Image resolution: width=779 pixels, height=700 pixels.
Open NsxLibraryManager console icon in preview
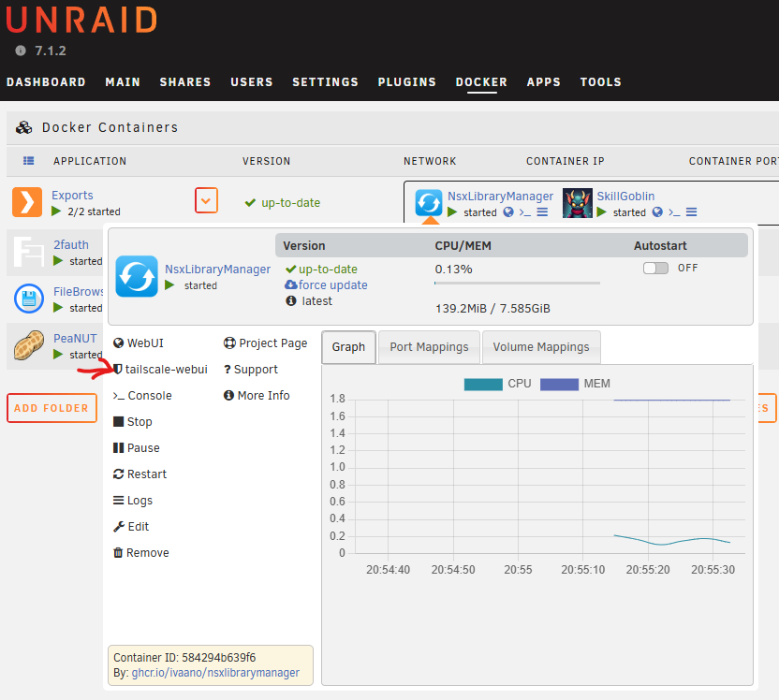[x=525, y=212]
